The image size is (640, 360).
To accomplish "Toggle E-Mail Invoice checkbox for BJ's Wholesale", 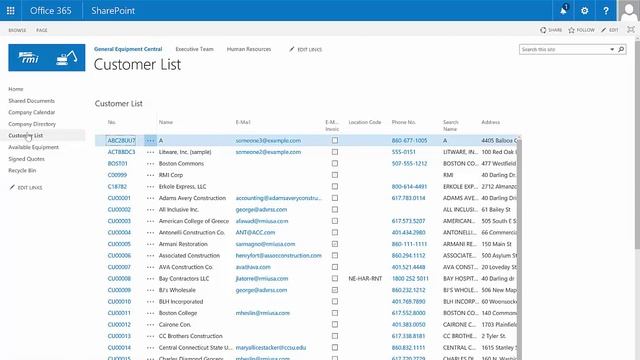I will tap(335, 290).
